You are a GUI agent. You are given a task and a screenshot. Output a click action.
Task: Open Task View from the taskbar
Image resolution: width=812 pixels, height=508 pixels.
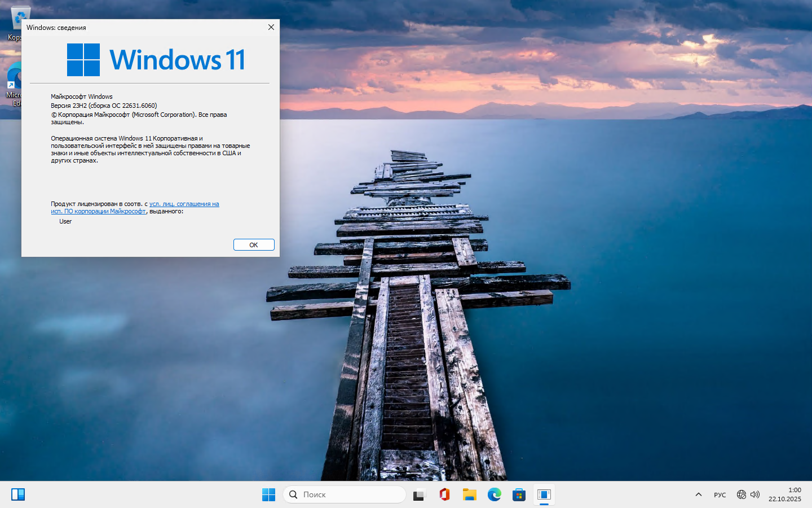tap(419, 494)
